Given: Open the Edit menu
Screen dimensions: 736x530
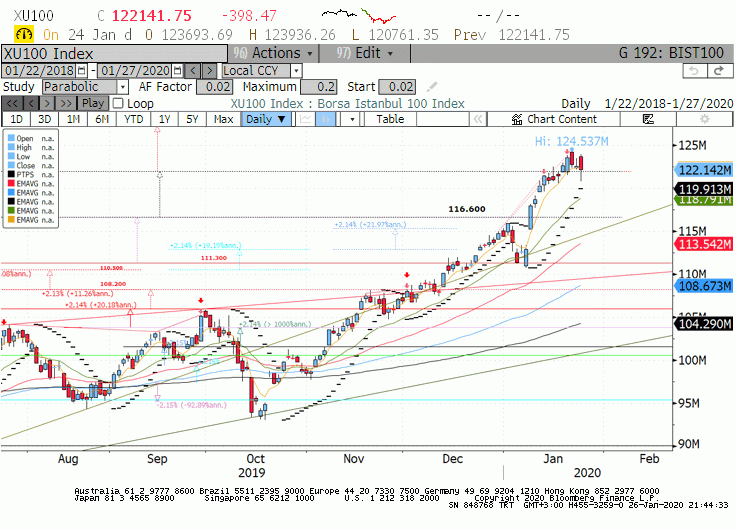Looking at the screenshot, I should [365, 54].
